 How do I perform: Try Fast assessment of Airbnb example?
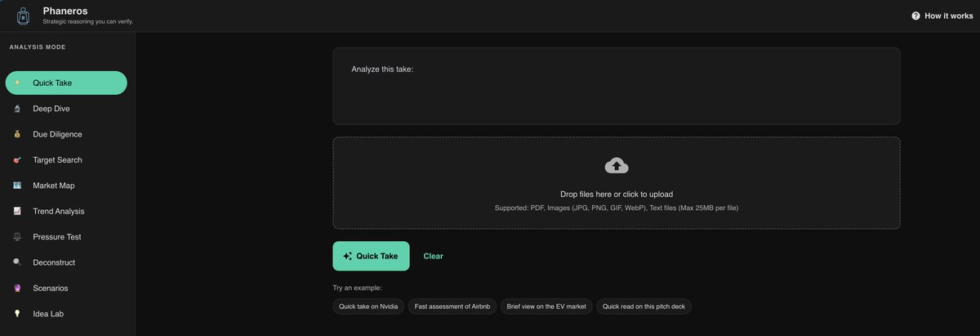point(452,307)
